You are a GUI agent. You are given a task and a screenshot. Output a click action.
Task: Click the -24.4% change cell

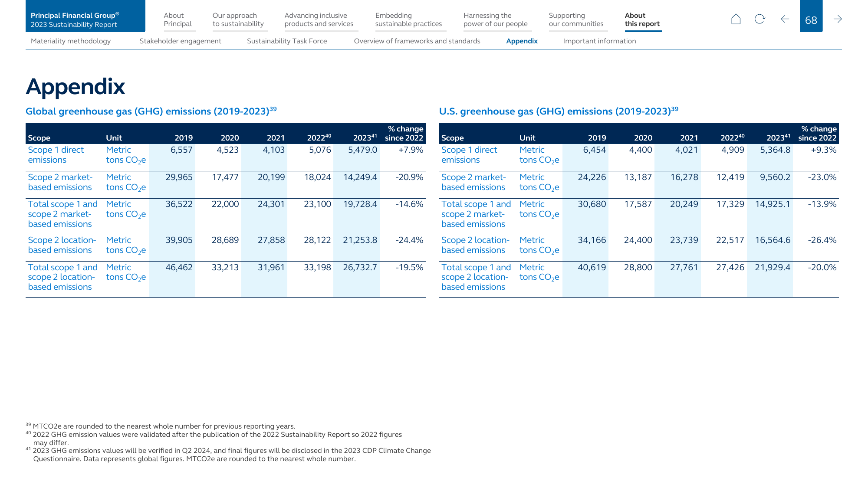click(409, 240)
